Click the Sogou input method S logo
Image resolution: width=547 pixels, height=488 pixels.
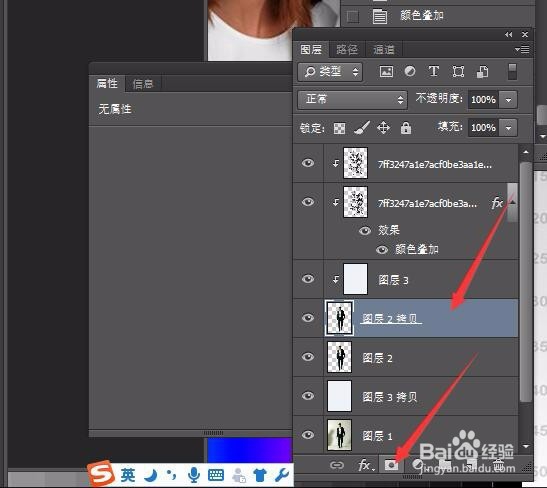(101, 473)
